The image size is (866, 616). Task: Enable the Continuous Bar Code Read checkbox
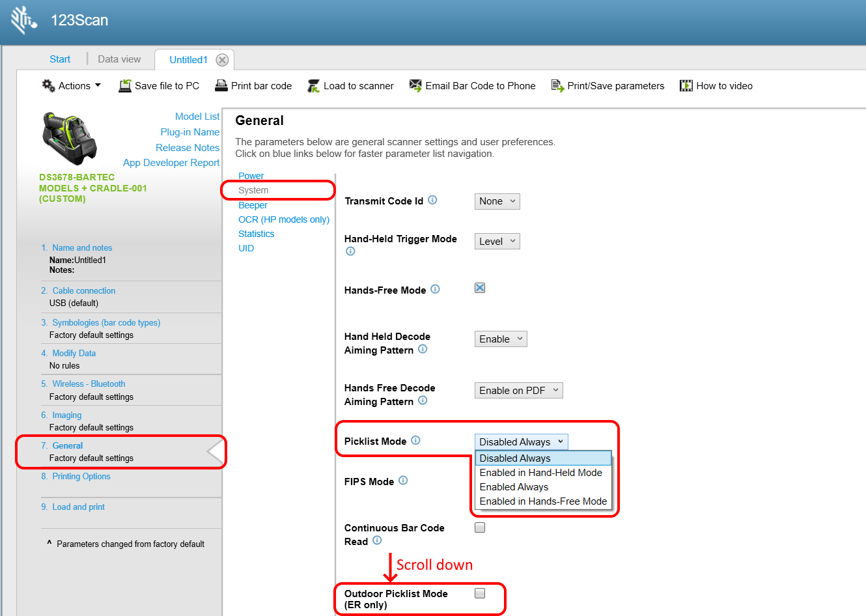click(x=480, y=527)
